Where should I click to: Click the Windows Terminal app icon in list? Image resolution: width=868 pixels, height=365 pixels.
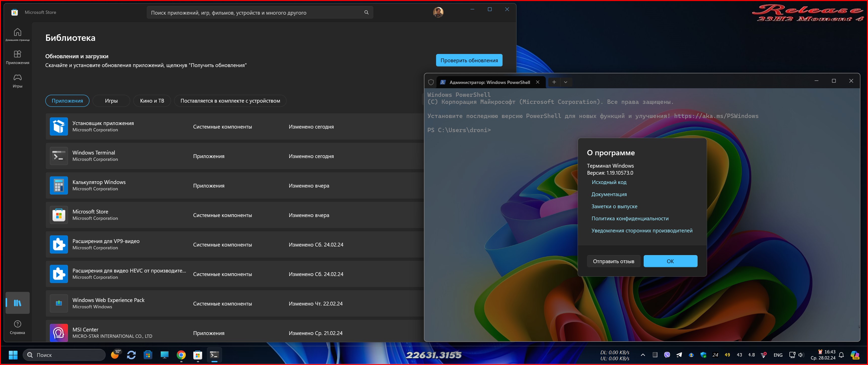coord(59,156)
